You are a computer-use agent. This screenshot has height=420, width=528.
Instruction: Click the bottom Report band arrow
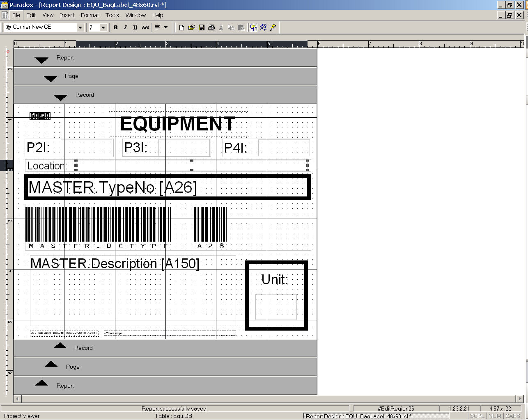point(41,383)
